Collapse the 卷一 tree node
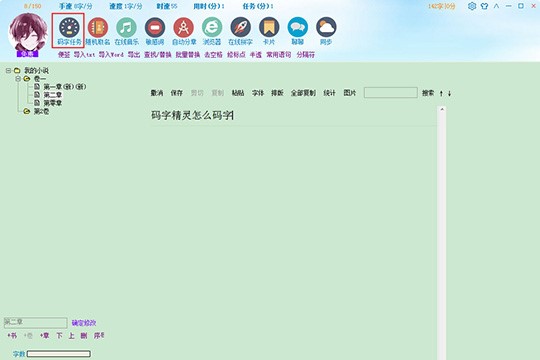The height and width of the screenshot is (360, 540). (18, 79)
